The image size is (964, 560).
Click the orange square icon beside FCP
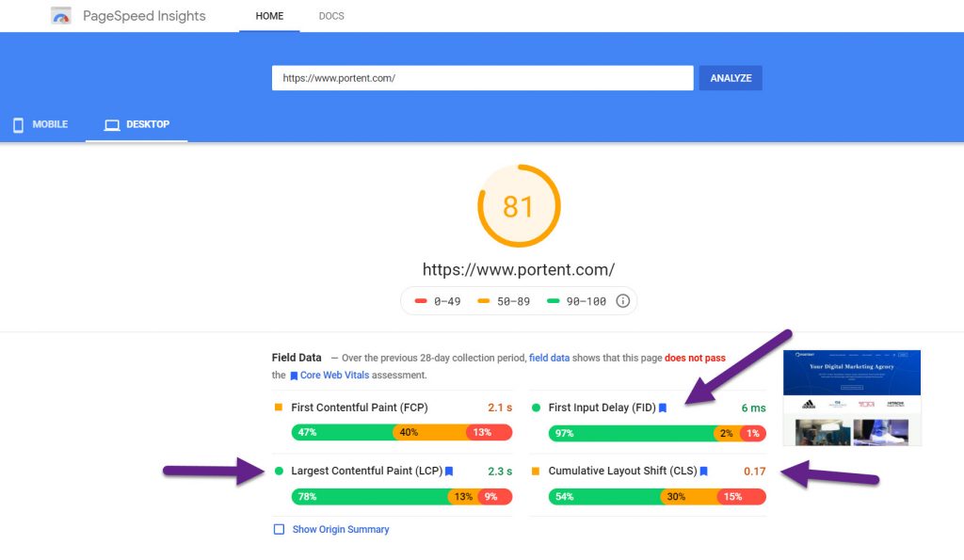click(279, 407)
